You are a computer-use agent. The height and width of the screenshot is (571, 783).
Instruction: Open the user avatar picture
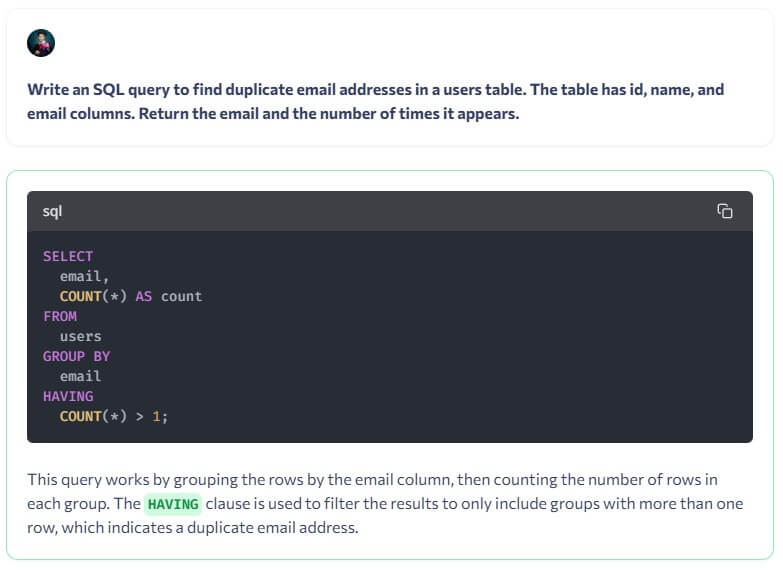(41, 43)
